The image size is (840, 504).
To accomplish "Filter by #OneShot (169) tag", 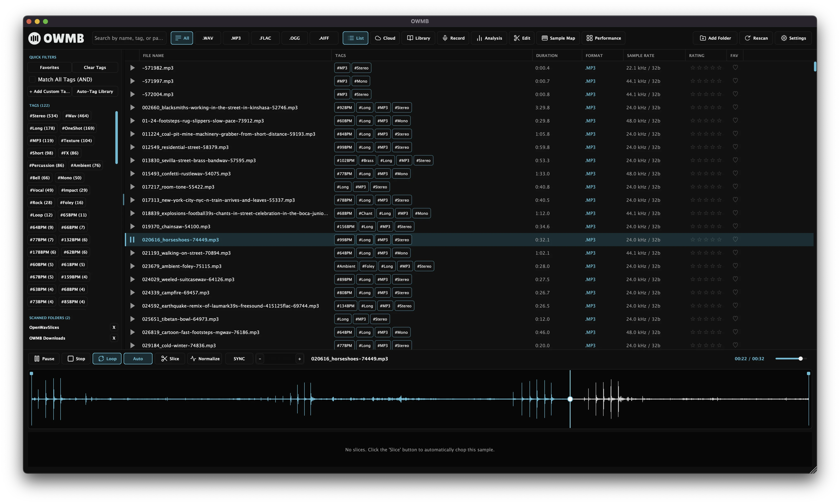I will coord(78,128).
